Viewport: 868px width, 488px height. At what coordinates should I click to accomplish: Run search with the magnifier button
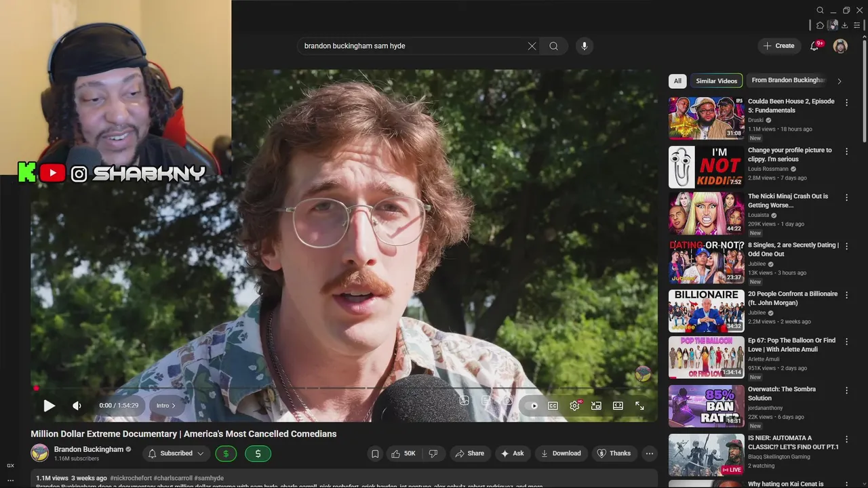click(x=554, y=46)
